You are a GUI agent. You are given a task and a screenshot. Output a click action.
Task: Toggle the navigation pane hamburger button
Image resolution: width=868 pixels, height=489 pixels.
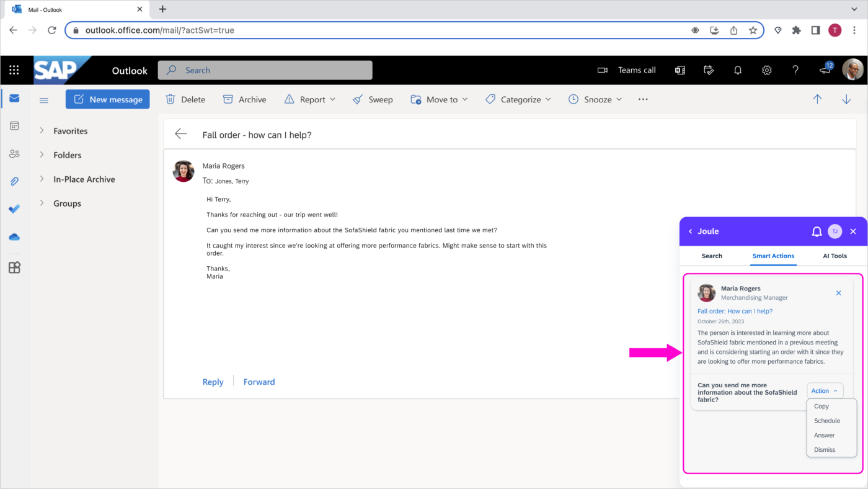(x=44, y=100)
